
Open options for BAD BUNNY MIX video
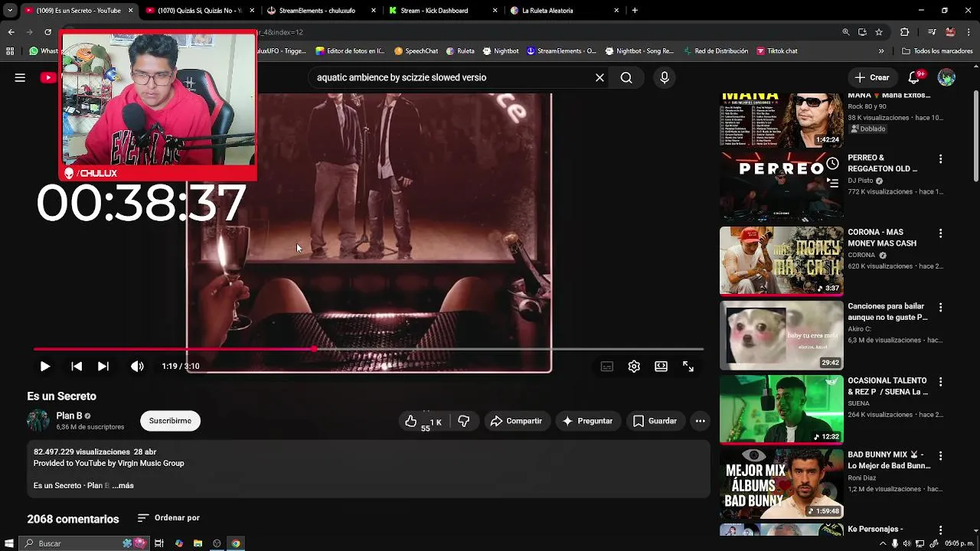pos(940,456)
